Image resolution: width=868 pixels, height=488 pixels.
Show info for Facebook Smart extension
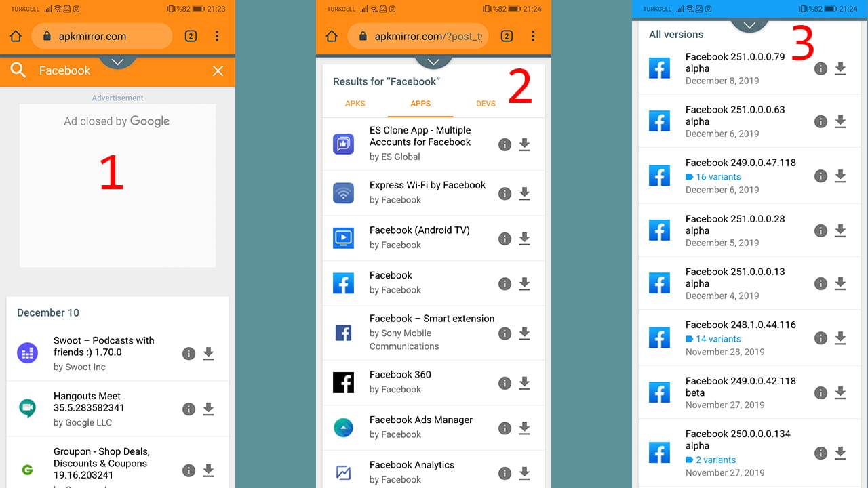point(505,333)
